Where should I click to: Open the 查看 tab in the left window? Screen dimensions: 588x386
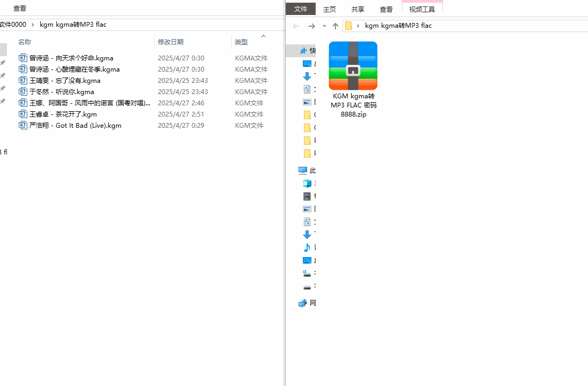tap(19, 8)
